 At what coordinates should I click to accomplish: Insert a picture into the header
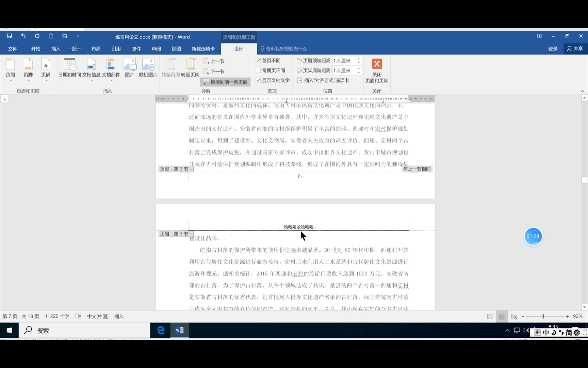tap(130, 67)
